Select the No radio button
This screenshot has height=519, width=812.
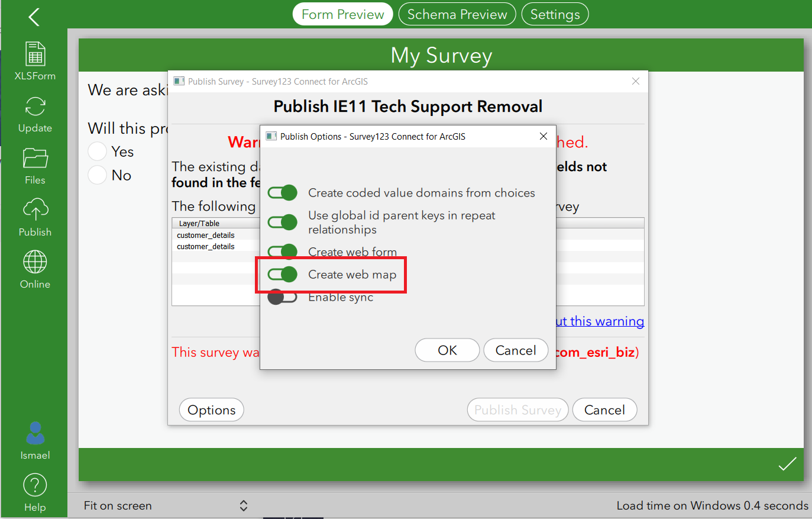click(98, 175)
